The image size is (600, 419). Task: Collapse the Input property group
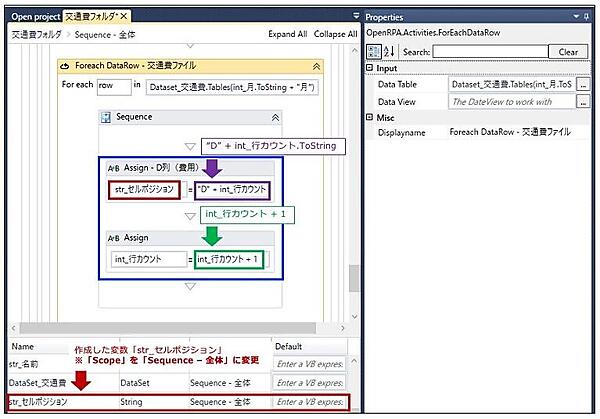[370, 68]
